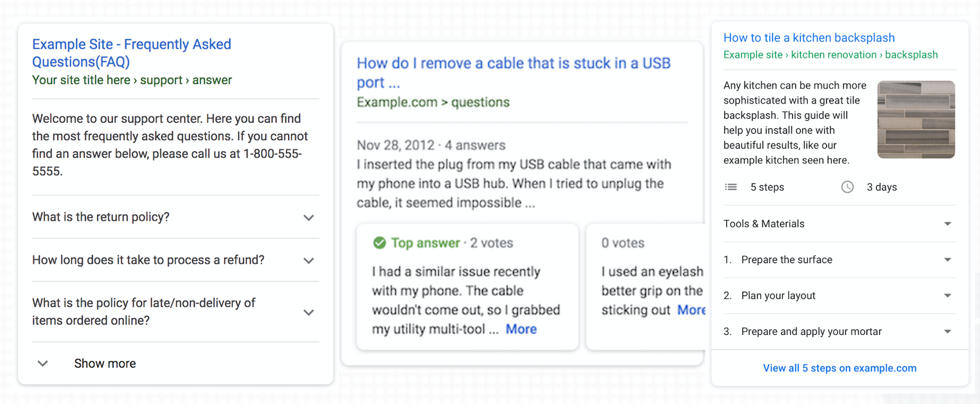
Task: Click the green Top answer checkmark icon
Action: click(379, 243)
